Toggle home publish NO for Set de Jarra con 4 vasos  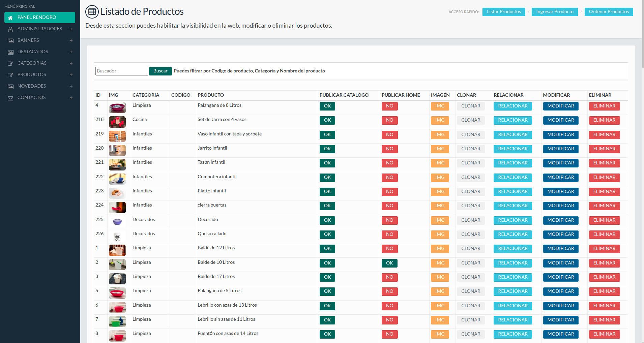(389, 120)
